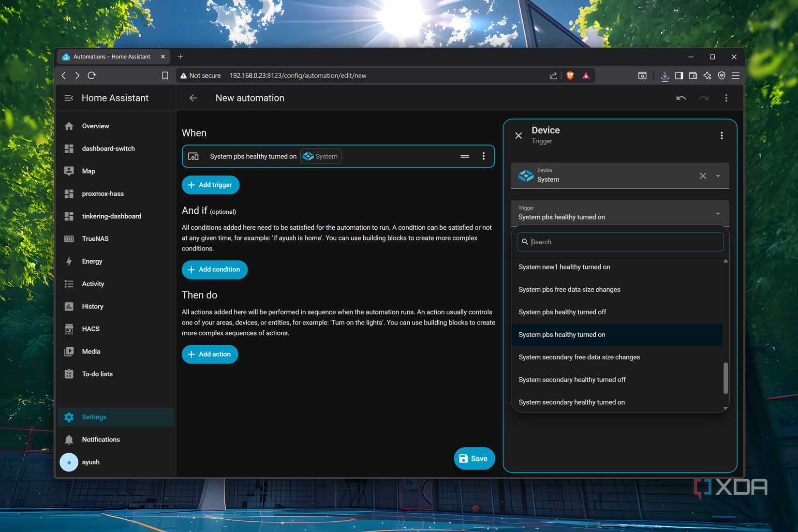The height and width of the screenshot is (532, 798).
Task: Click the browser forward navigation arrow
Action: 77,75
